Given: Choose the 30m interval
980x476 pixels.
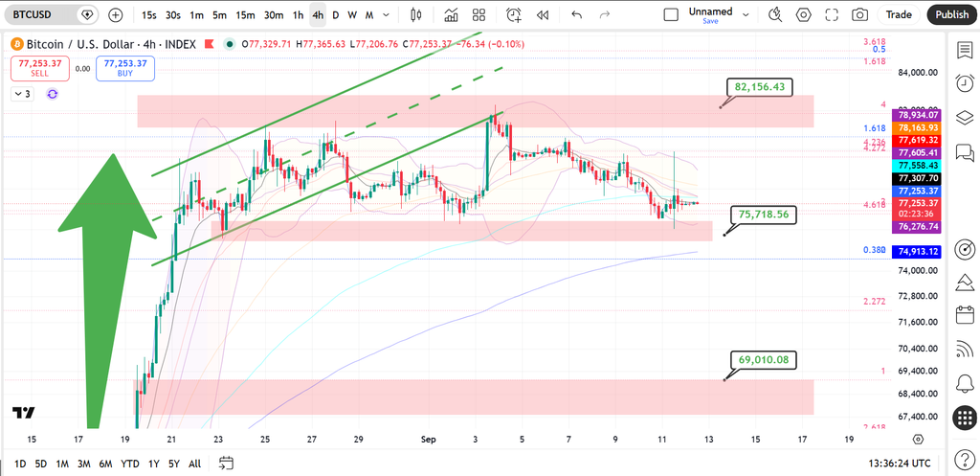Looking at the screenshot, I should [x=273, y=14].
